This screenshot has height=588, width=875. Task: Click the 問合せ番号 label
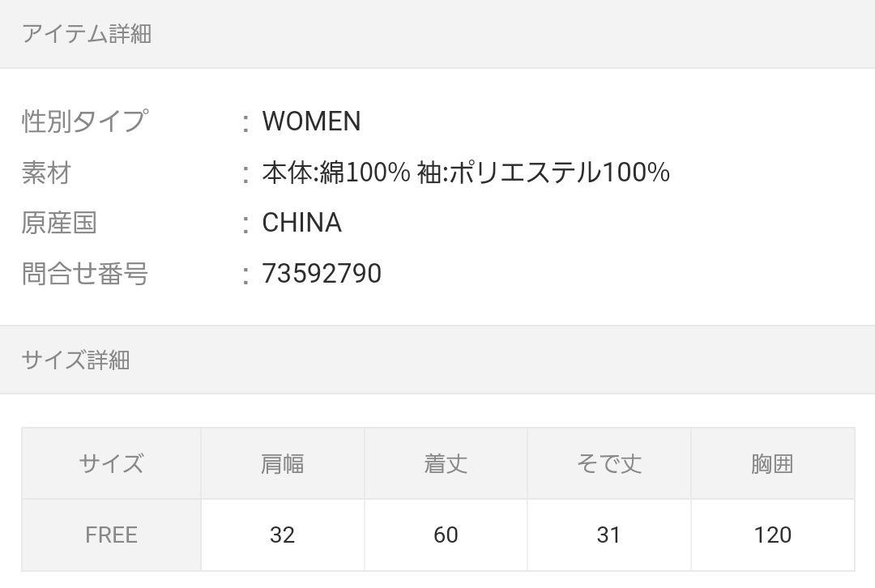[x=85, y=274]
